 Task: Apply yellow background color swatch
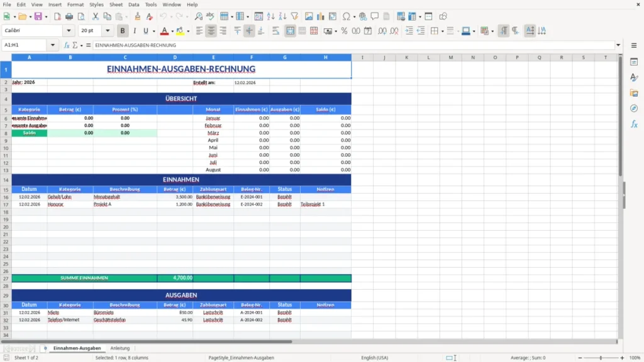[x=180, y=31]
